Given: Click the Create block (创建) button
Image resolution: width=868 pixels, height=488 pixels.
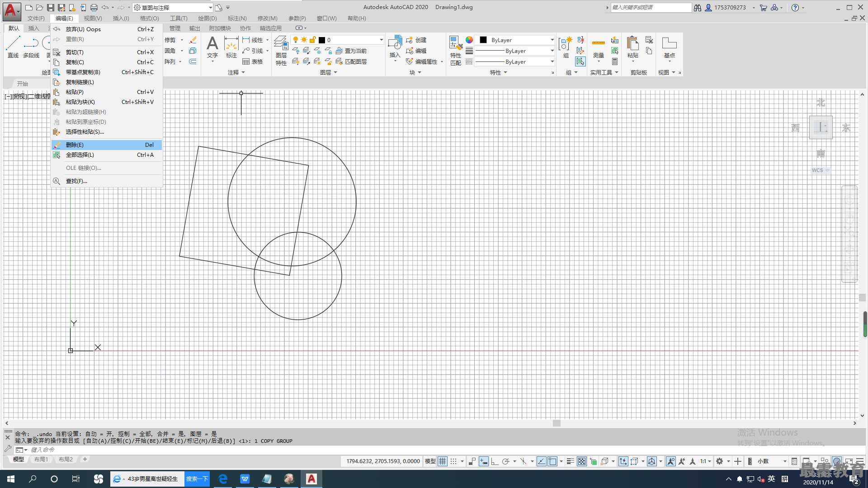Looking at the screenshot, I should 416,40.
